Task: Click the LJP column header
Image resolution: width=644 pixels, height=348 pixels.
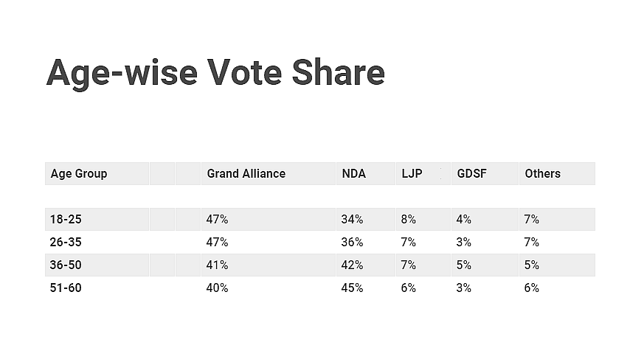Action: coord(412,173)
